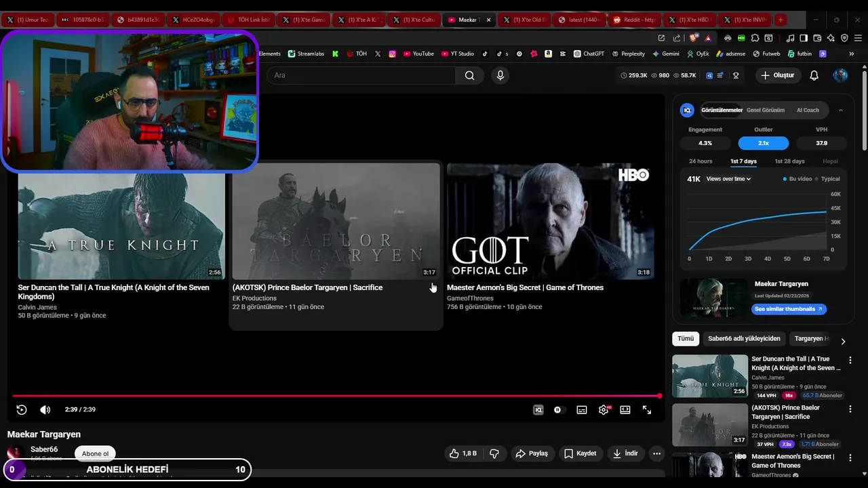Switch to the AI Coach tab
This screenshot has height=488, width=868.
(x=808, y=110)
